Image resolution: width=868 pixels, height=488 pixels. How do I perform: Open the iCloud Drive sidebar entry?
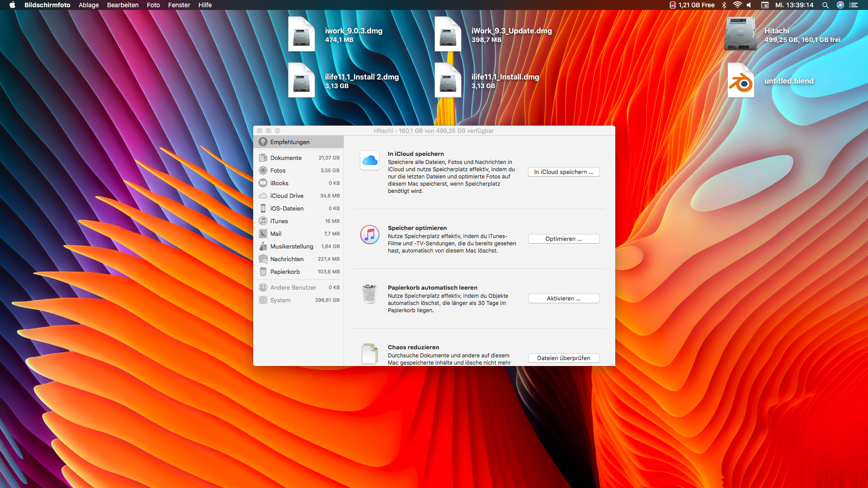(287, 196)
